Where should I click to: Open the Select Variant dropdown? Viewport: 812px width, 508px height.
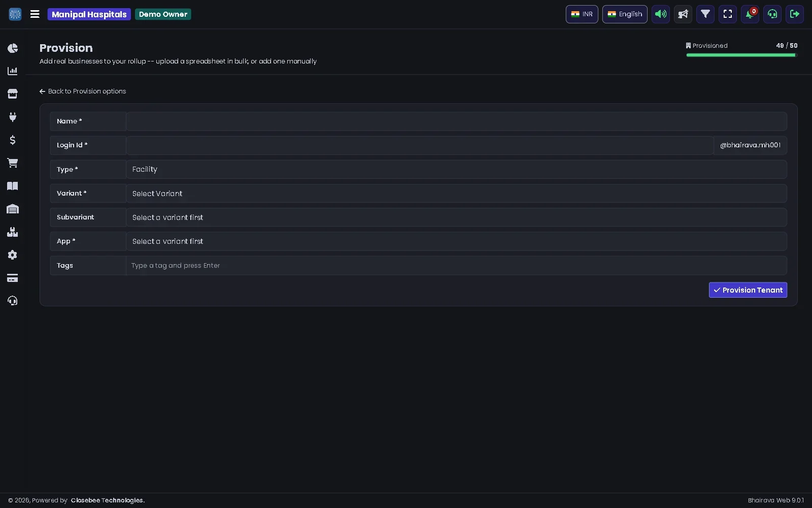pyautogui.click(x=457, y=194)
